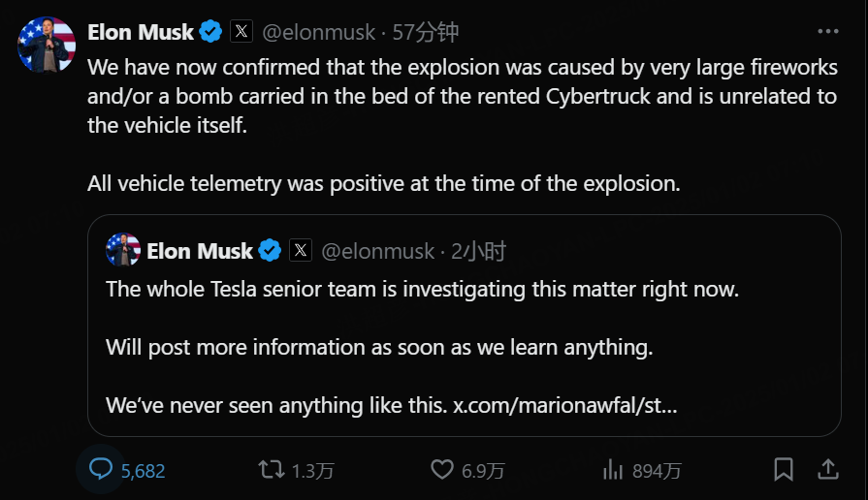This screenshot has height=500, width=868.
Task: Click the @elonmusk handle on main tweet
Action: tap(318, 32)
